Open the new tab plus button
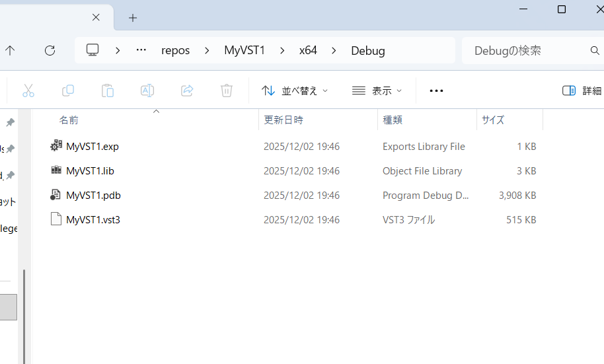The height and width of the screenshot is (364, 604). pyautogui.click(x=133, y=18)
